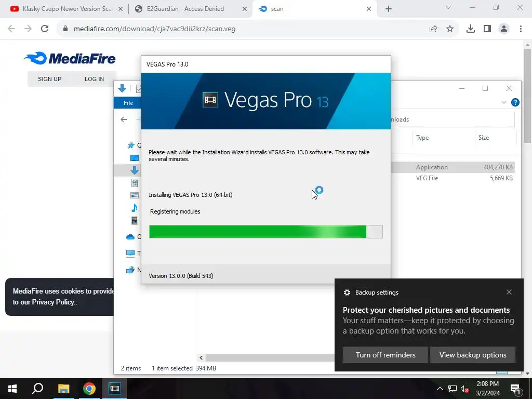Select This PC in Explorer sidebar

point(130,253)
